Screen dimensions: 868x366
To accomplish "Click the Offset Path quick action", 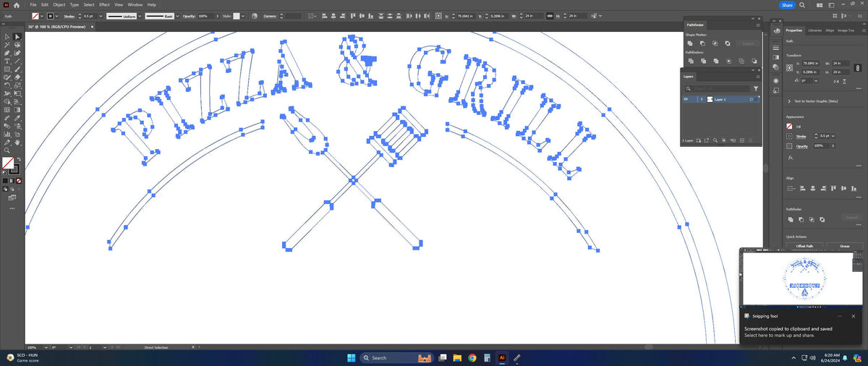I will 805,246.
